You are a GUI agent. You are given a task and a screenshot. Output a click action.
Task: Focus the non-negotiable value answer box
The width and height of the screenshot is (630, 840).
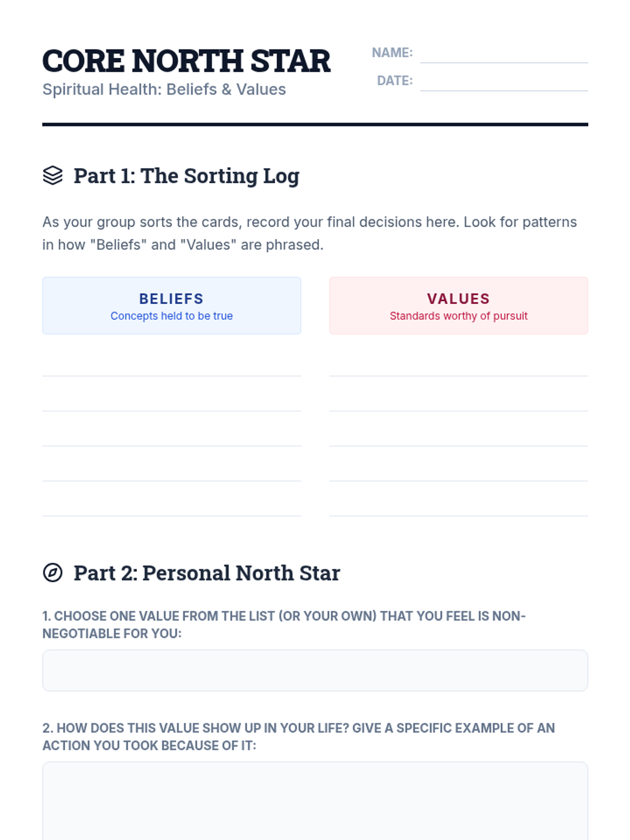315,670
